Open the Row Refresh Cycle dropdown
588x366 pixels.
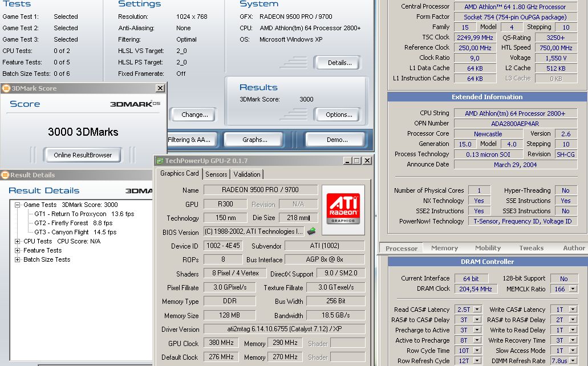click(x=477, y=361)
